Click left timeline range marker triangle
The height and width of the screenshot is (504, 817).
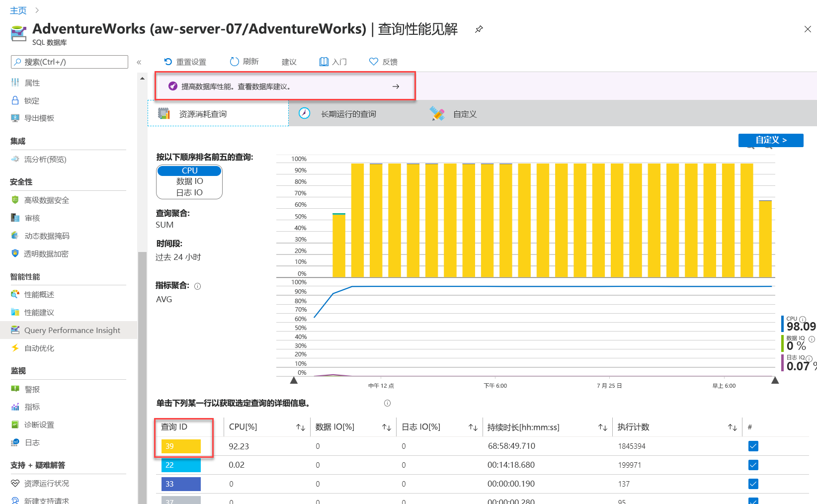pos(294,380)
